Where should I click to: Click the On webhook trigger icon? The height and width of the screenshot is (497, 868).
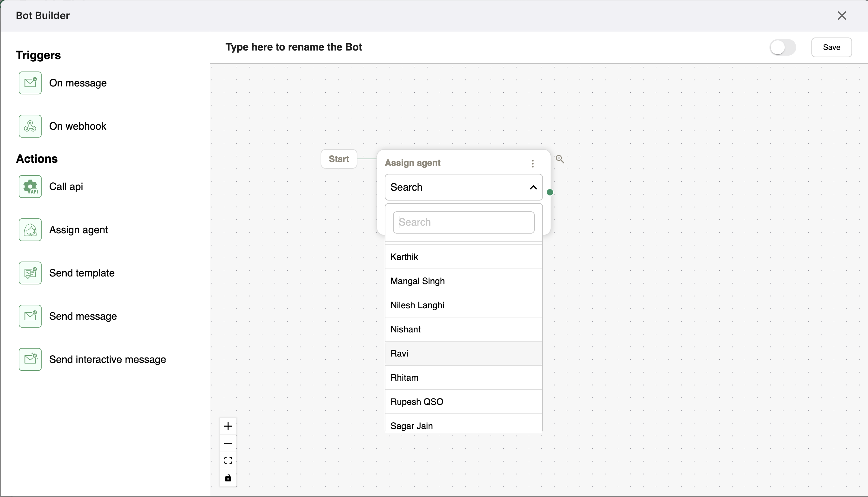[30, 126]
